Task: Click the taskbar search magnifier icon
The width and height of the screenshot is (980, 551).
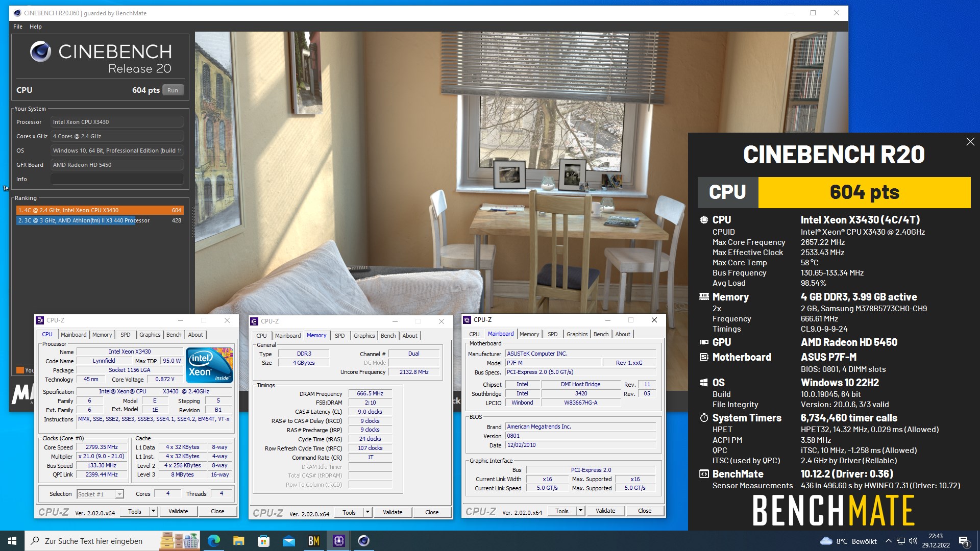Action: point(35,541)
